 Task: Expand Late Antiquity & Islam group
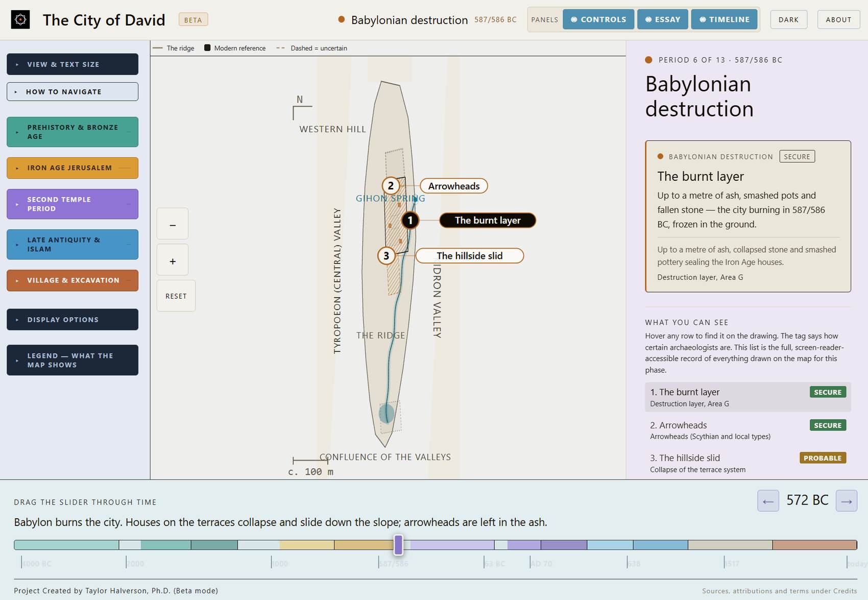click(x=73, y=245)
